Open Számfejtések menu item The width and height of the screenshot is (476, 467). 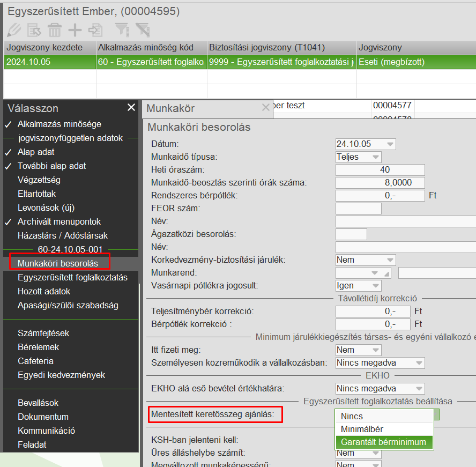point(43,333)
